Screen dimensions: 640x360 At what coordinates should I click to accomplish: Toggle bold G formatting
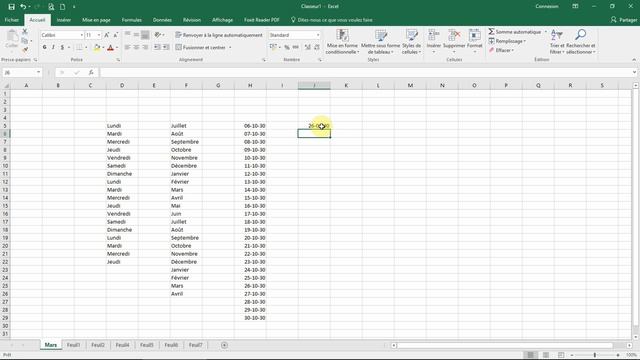click(44, 47)
